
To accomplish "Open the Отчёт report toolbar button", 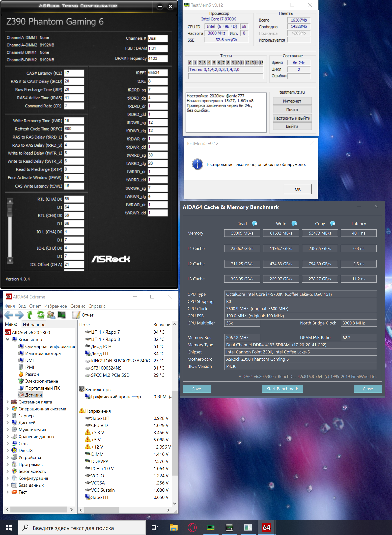I will (83, 315).
